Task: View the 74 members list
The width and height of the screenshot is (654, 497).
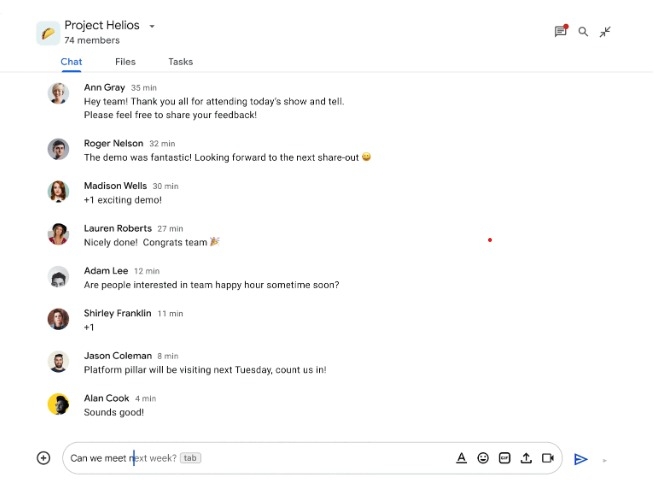Action: click(x=92, y=41)
